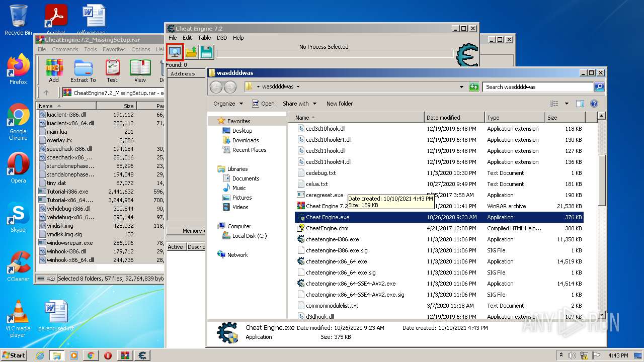This screenshot has height=362, width=644.
Task: Click WinRAR Extract To icon
Action: 83,71
